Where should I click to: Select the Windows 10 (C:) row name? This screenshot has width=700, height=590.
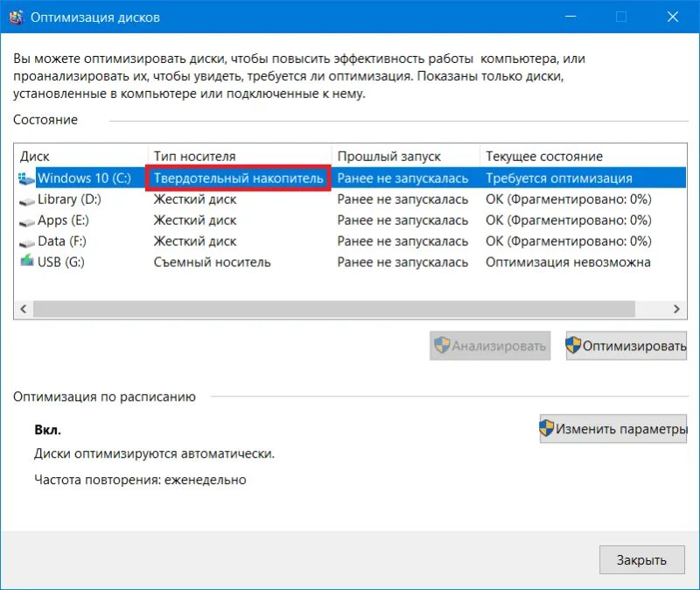click(84, 179)
